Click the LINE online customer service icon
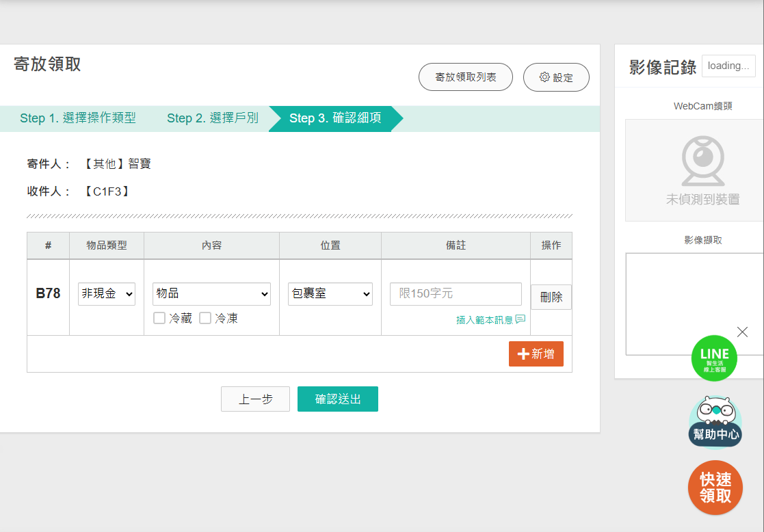 (714, 358)
